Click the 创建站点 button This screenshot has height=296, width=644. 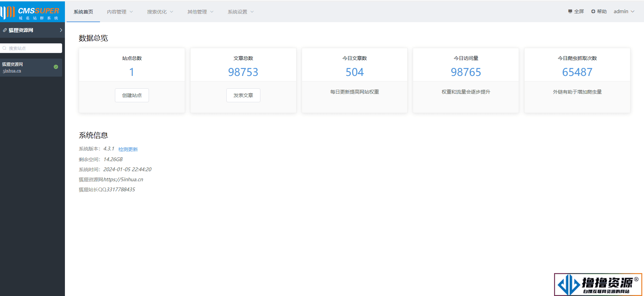[x=132, y=95]
